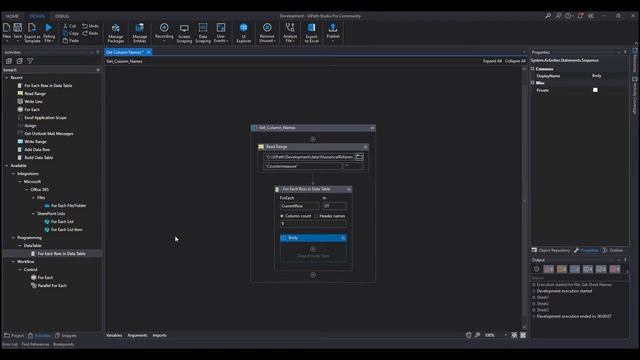Collapse the Office 365 node
Viewport: 640px width, 360px height.
click(27, 189)
